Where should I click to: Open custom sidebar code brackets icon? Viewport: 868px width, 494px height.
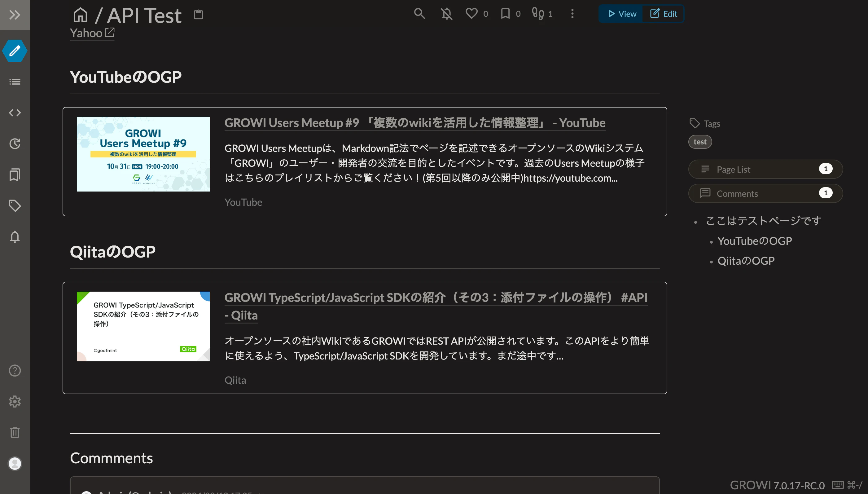point(15,112)
